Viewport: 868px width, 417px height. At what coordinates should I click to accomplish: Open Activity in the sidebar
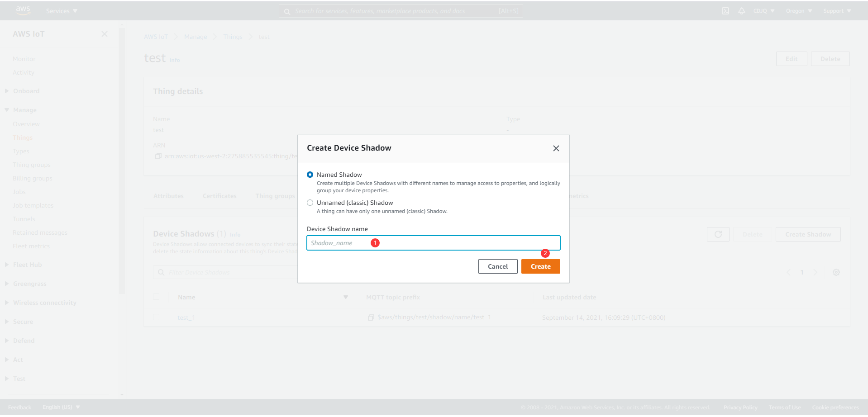24,72
